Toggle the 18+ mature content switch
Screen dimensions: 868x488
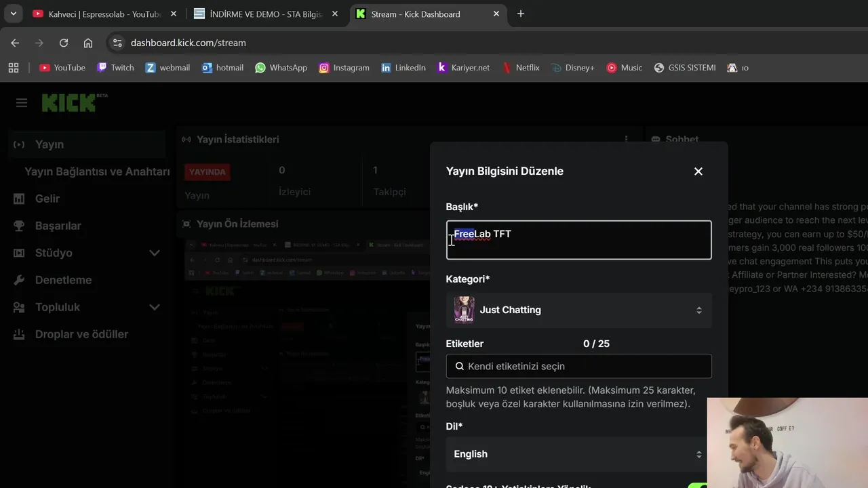tap(699, 485)
